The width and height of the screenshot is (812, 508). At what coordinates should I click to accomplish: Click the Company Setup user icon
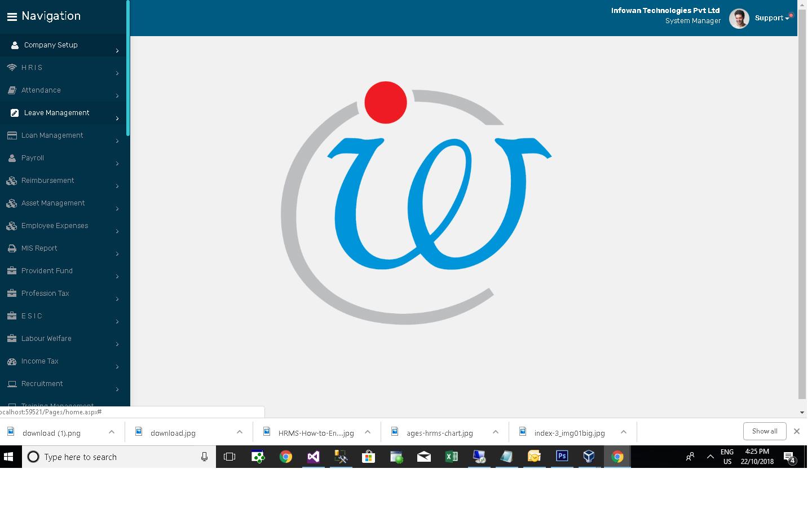(x=15, y=45)
